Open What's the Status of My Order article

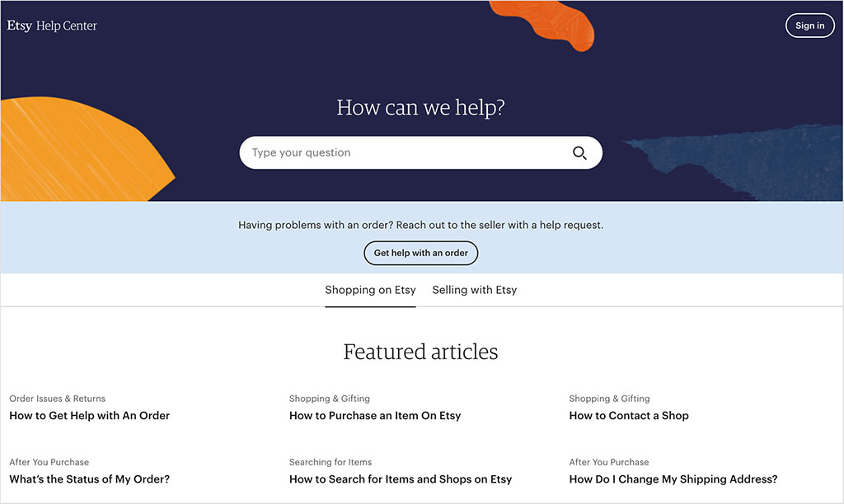[x=89, y=478]
